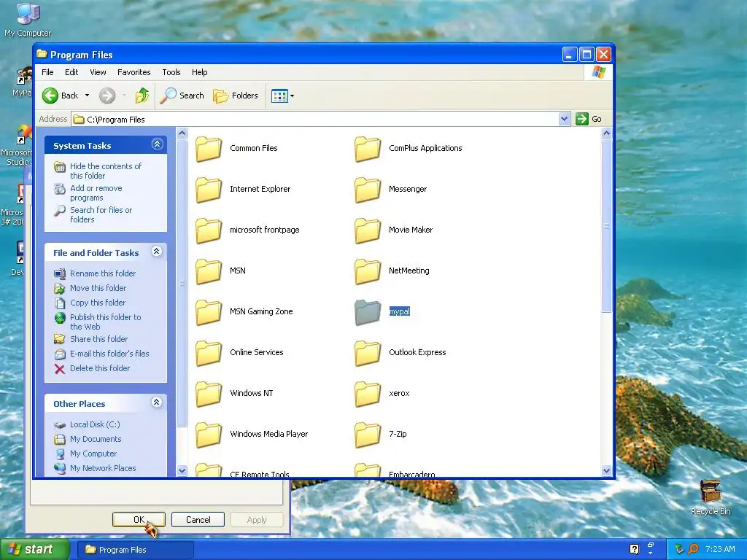Click Move this folder

click(x=98, y=288)
